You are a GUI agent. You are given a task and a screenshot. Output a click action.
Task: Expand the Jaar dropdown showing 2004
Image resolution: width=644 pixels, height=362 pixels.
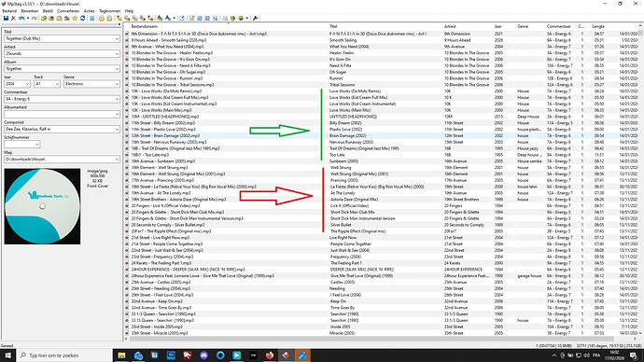[x=27, y=84]
